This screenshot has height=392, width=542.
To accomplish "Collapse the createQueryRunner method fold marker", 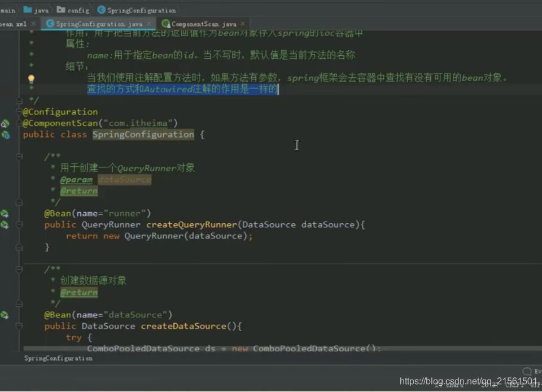I will coord(19,225).
